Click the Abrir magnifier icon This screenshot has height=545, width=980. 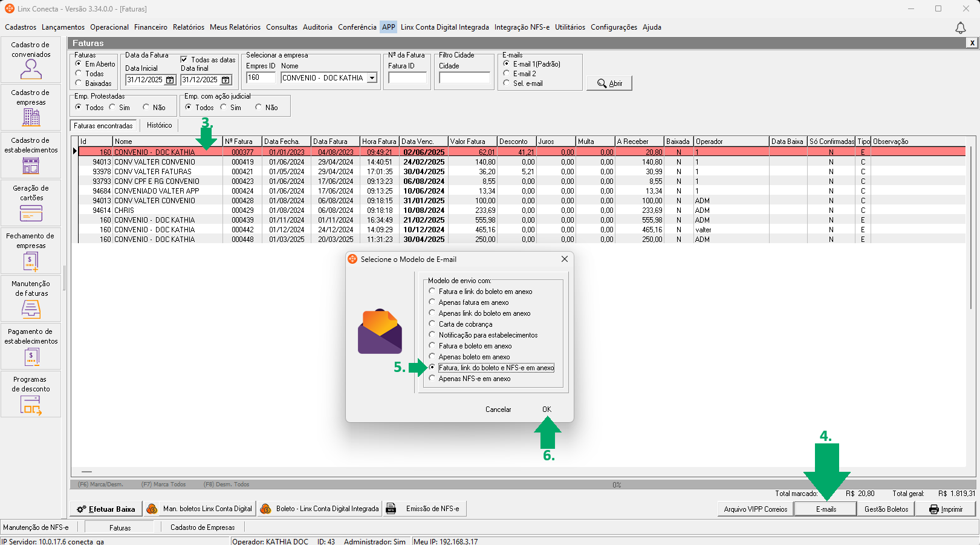click(x=602, y=83)
